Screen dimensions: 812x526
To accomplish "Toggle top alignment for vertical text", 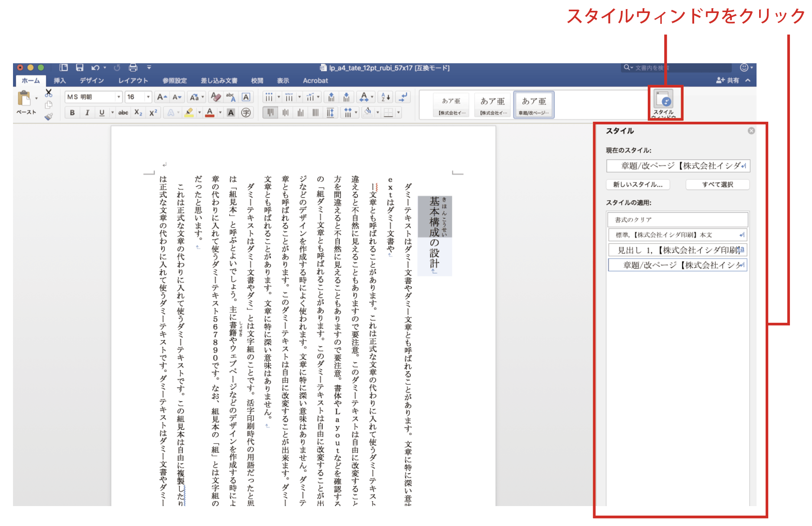I will click(270, 113).
